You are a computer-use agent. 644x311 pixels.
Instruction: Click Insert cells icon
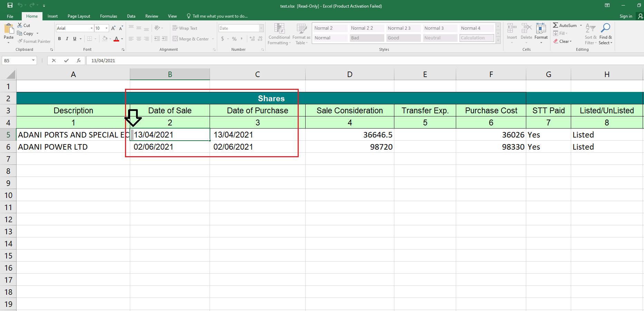click(x=512, y=28)
